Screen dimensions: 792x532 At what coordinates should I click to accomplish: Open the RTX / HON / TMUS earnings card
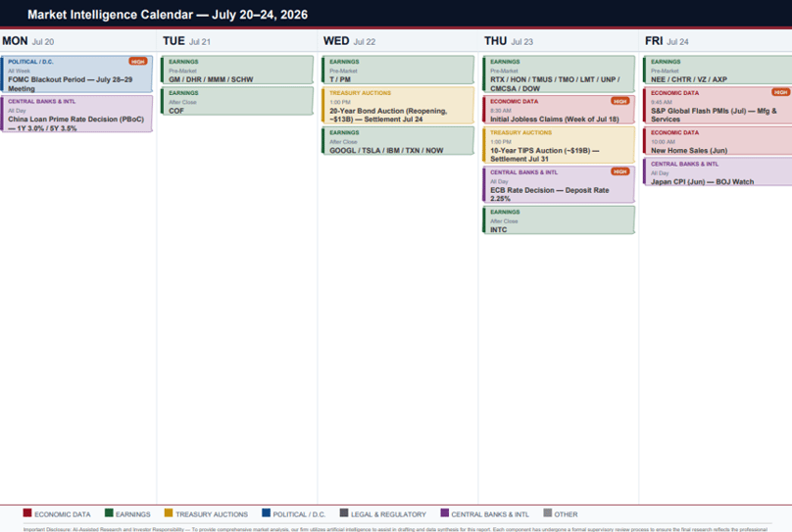[559, 74]
